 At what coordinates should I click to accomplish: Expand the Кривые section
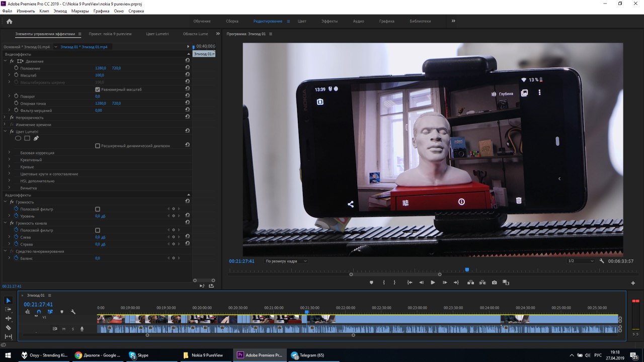click(x=9, y=166)
